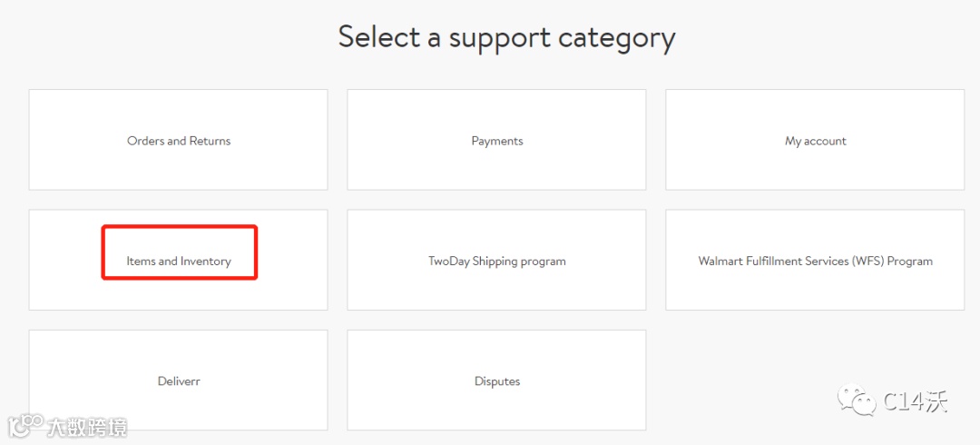980x445 pixels.
Task: Click the Payments text label
Action: click(x=497, y=141)
